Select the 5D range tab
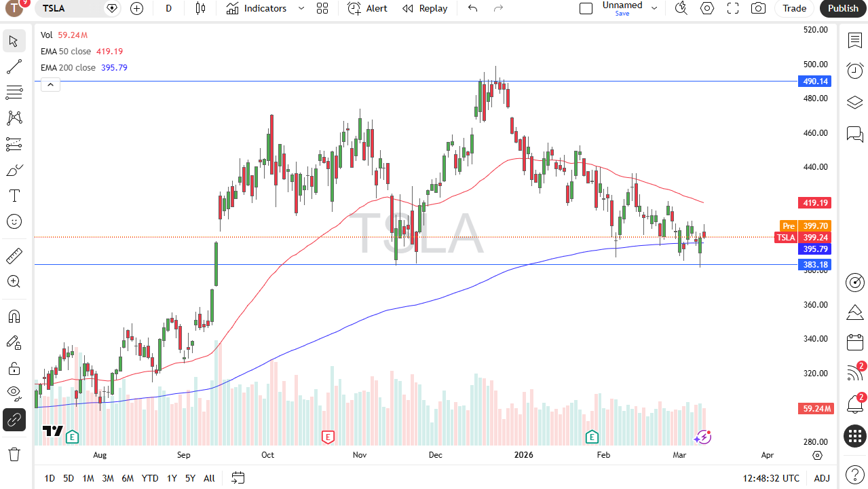 [x=69, y=478]
